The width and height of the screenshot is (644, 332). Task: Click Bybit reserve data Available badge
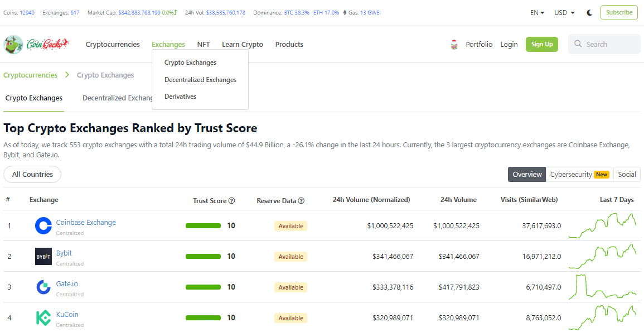pos(291,257)
